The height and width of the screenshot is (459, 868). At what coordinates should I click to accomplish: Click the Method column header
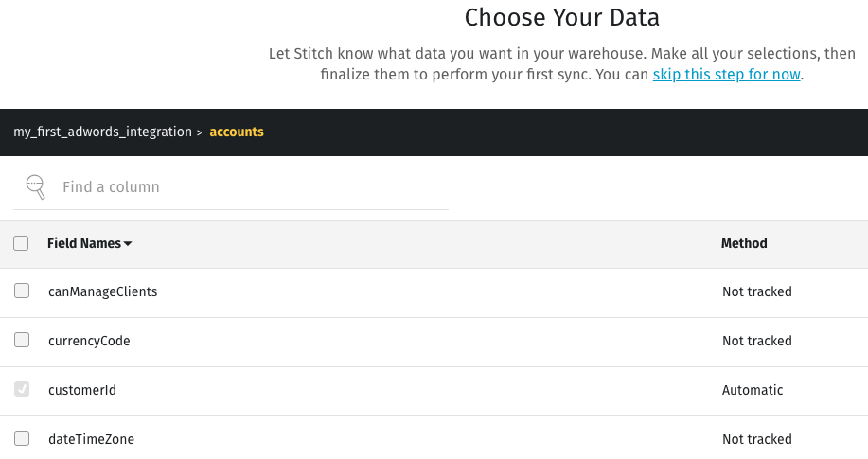(744, 243)
